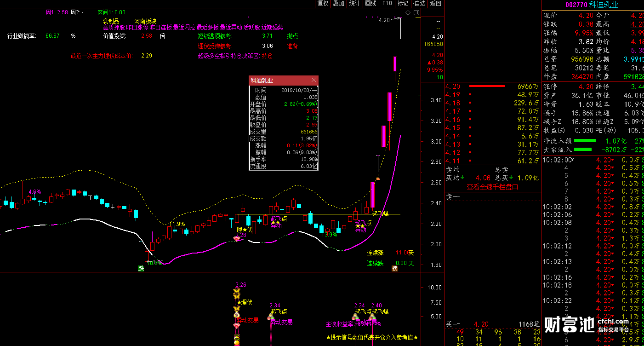Click the 4.19 order book row
Image resolution: width=644 pixels, height=346 pixels.
(493, 95)
